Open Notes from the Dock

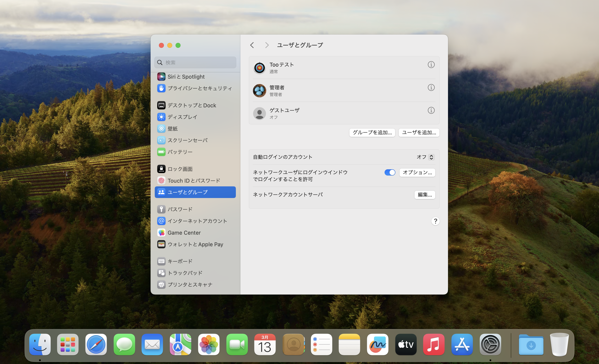pos(350,344)
